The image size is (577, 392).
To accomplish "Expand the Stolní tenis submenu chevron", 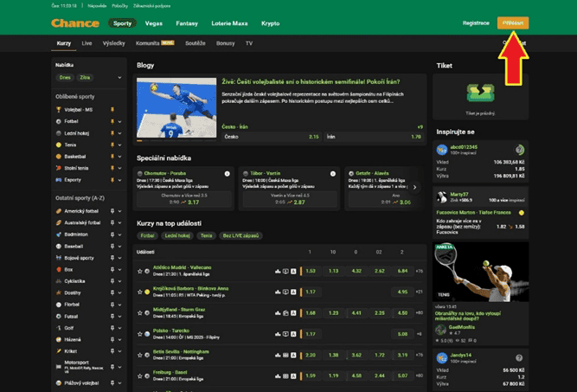I will (119, 168).
